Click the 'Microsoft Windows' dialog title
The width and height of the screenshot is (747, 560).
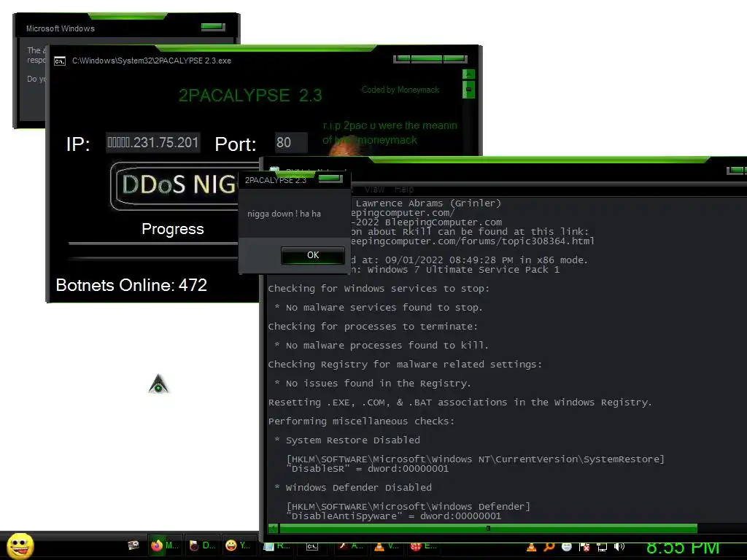(60, 28)
